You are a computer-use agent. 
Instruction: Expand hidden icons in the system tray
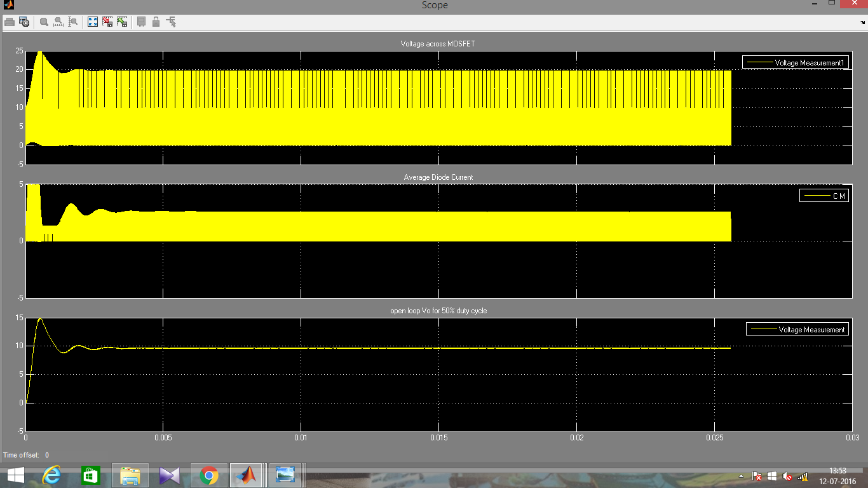click(741, 477)
